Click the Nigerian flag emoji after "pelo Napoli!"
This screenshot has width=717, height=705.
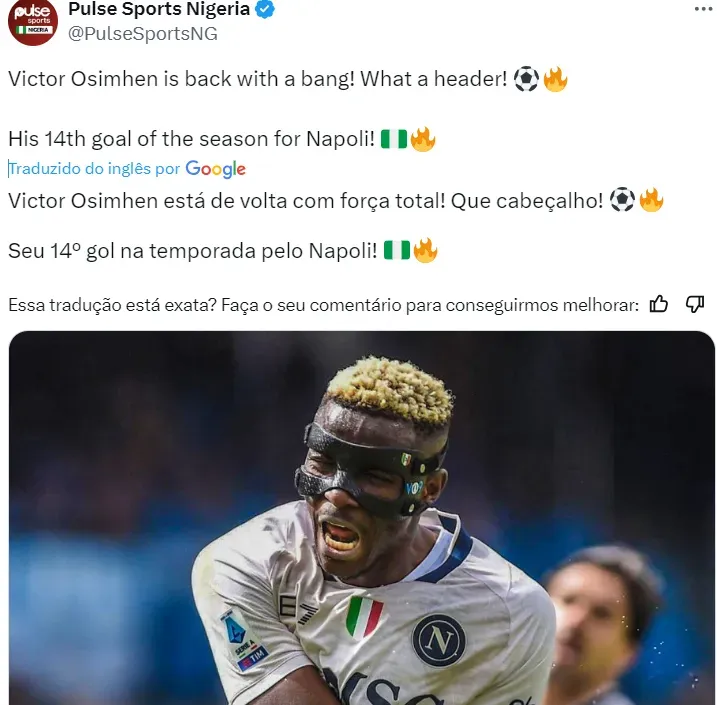pos(396,251)
